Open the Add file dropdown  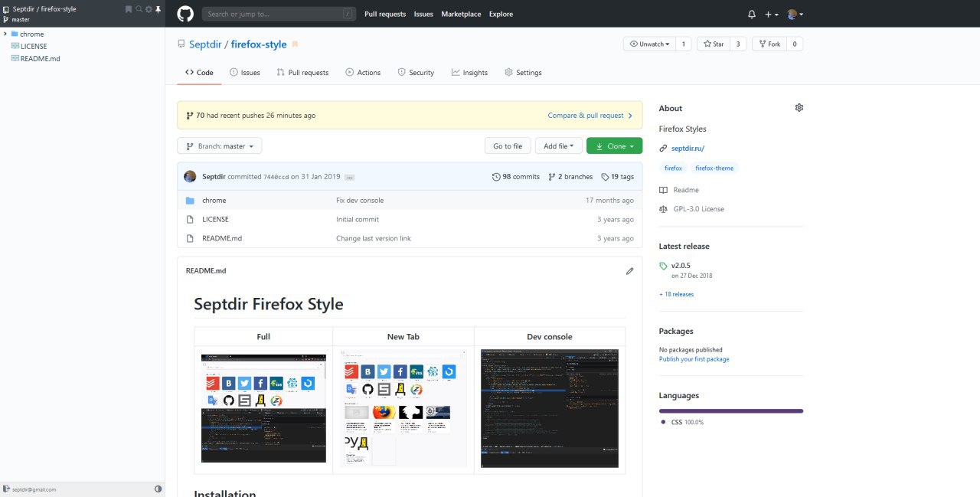pyautogui.click(x=558, y=146)
